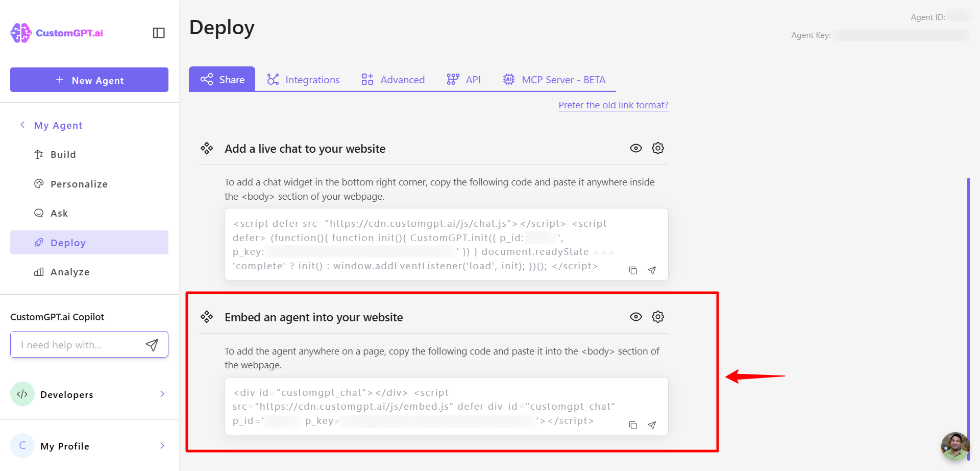Image resolution: width=980 pixels, height=471 pixels.
Task: Send the Copilot message
Action: pyautogui.click(x=152, y=345)
